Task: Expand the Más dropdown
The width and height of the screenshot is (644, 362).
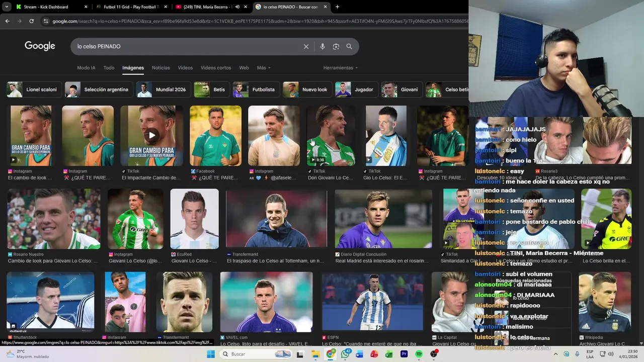Action: [264, 68]
